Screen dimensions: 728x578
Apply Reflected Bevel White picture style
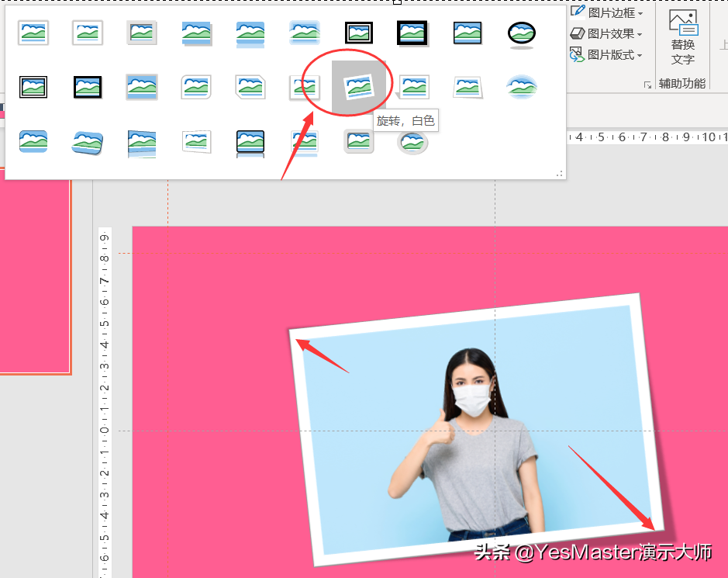pyautogui.click(x=305, y=143)
